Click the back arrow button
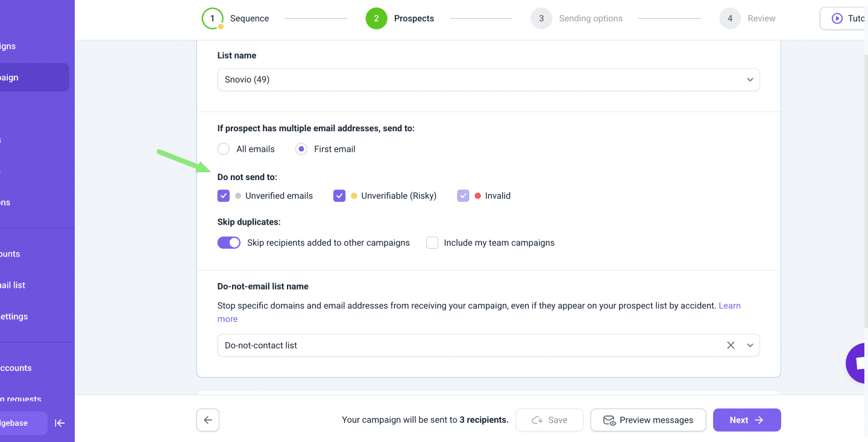Image resolution: width=868 pixels, height=442 pixels. (x=208, y=420)
